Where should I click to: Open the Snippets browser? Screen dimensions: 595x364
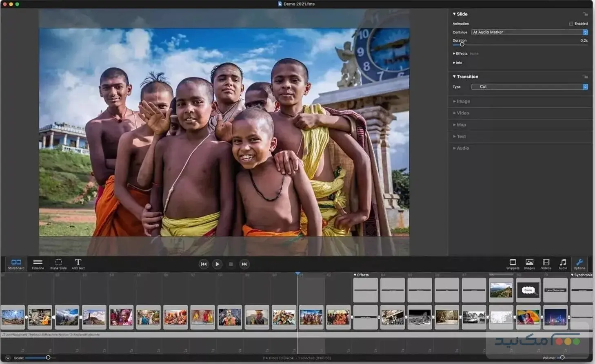click(x=513, y=264)
